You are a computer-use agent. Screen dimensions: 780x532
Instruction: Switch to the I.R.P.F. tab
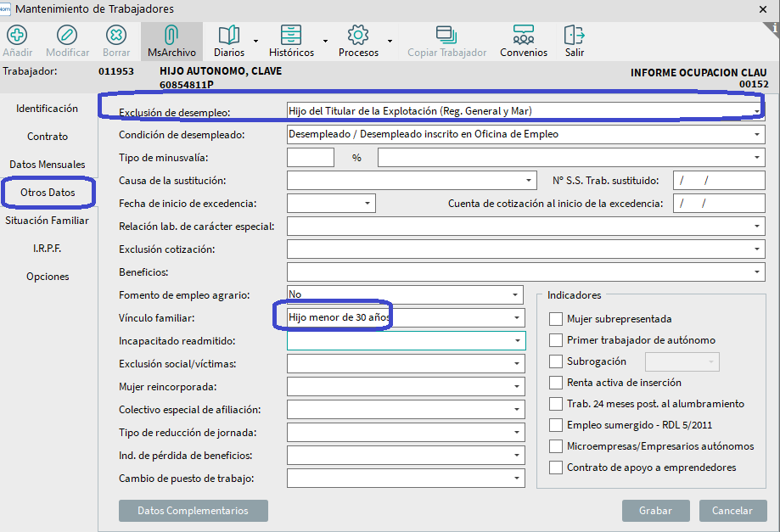click(x=48, y=248)
